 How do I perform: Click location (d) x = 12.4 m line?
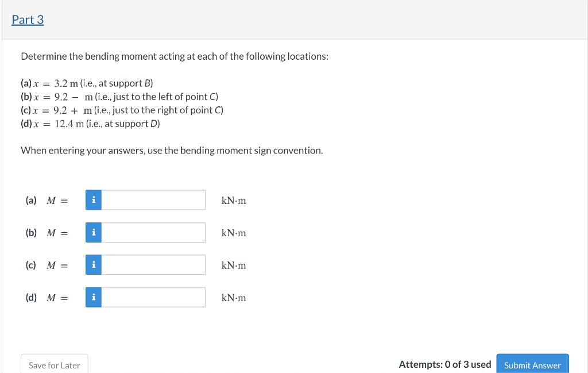(x=90, y=124)
